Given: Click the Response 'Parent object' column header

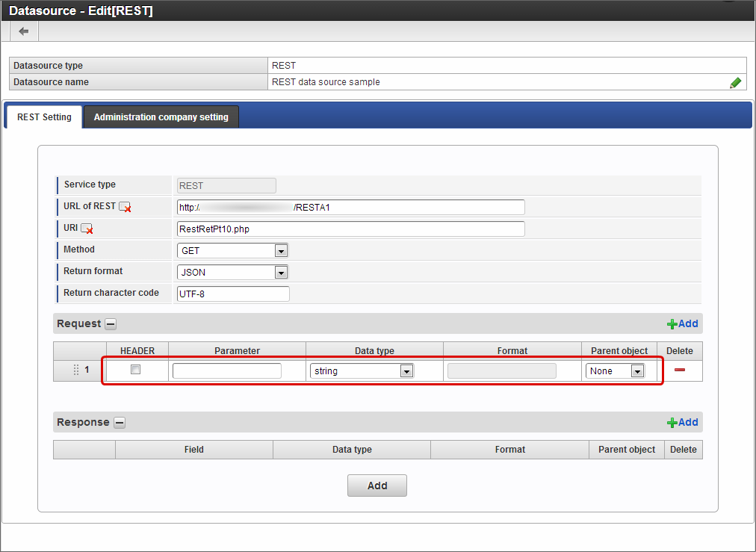Looking at the screenshot, I should 627,450.
